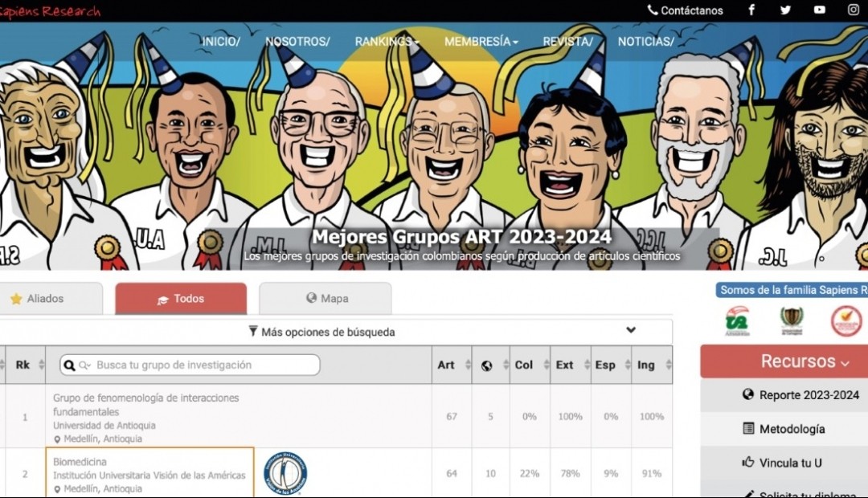
Task: Expand Más opciones de búsqueda chevron
Action: [631, 330]
